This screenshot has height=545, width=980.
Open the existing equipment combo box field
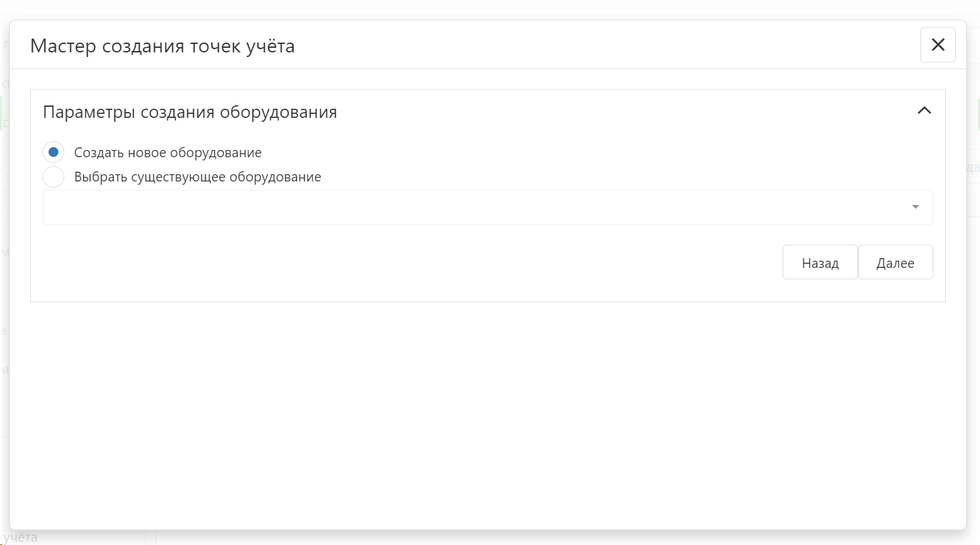point(472,207)
